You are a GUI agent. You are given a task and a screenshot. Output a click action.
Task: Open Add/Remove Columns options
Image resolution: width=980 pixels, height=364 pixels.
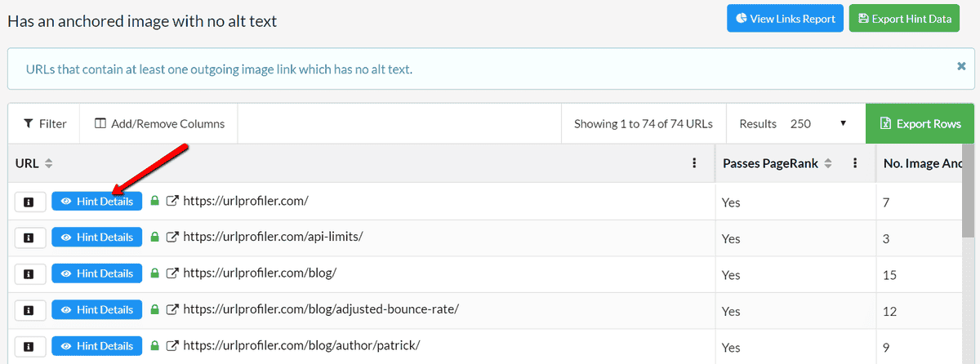point(159,124)
